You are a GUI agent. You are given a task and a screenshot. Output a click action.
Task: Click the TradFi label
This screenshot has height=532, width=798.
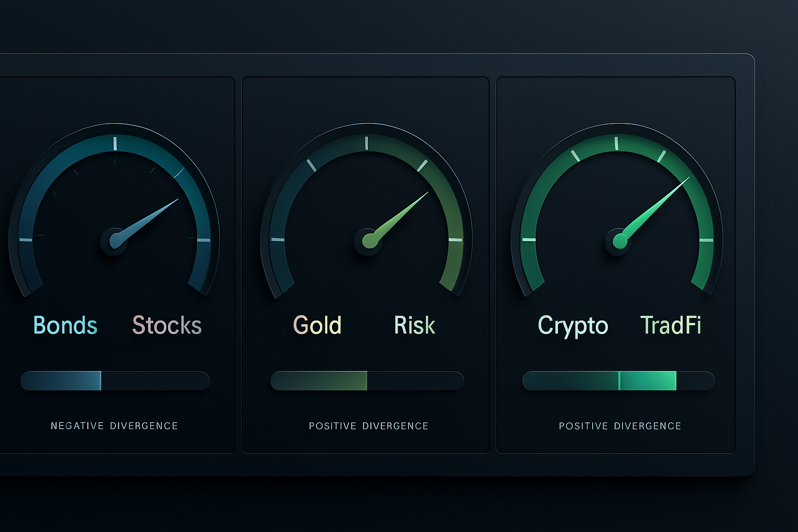[x=671, y=326]
